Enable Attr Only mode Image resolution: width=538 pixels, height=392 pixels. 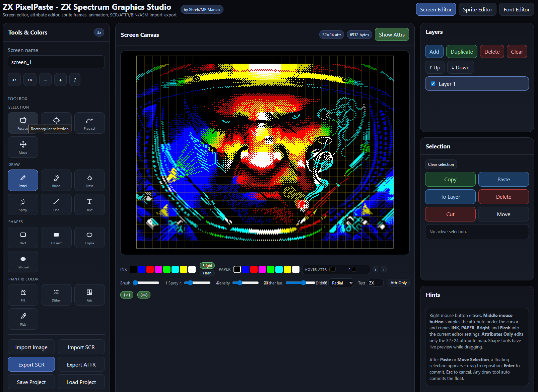398,283
